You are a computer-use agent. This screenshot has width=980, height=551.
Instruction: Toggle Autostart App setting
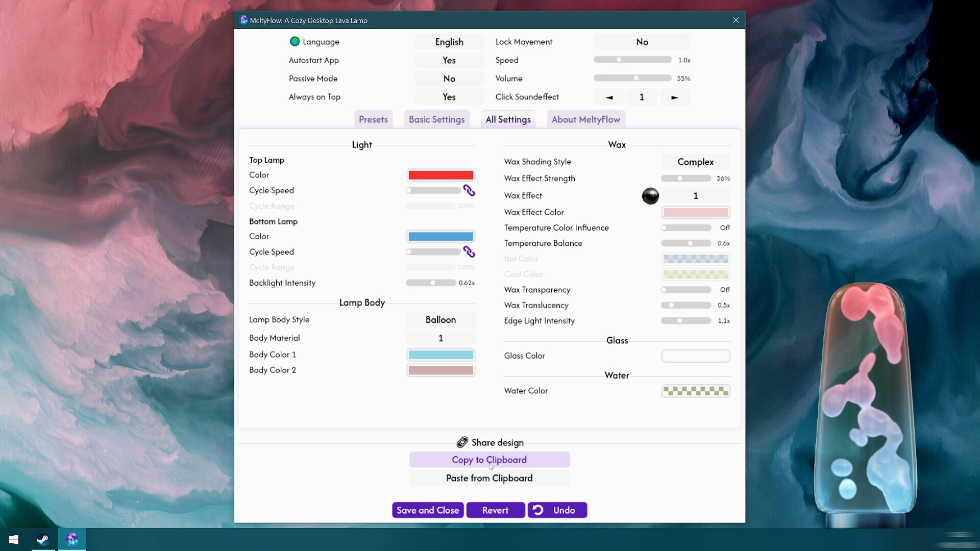(449, 60)
